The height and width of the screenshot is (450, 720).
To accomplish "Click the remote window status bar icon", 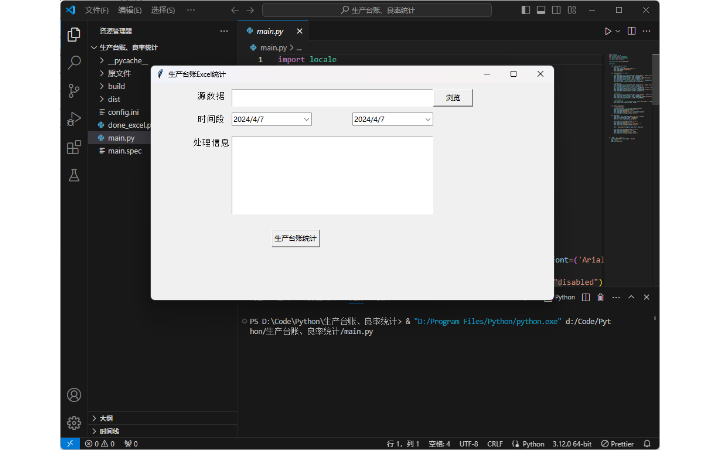I will 70,444.
